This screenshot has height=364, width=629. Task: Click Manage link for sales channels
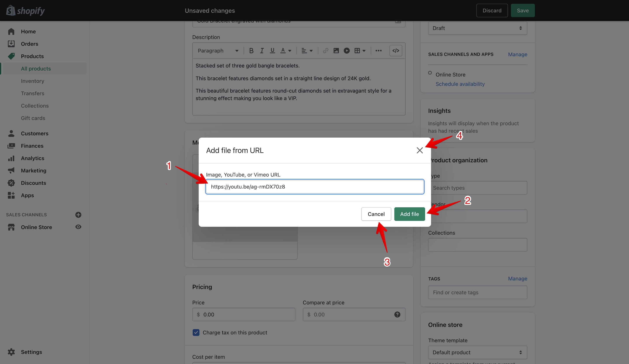click(517, 54)
